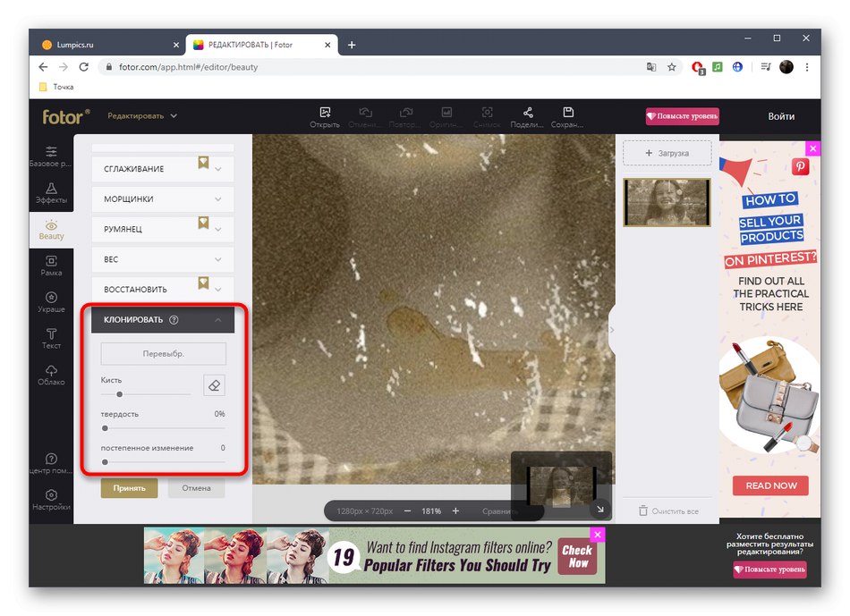Click the Открыть image icon
Viewport: 850px width, 616px height.
point(325,112)
